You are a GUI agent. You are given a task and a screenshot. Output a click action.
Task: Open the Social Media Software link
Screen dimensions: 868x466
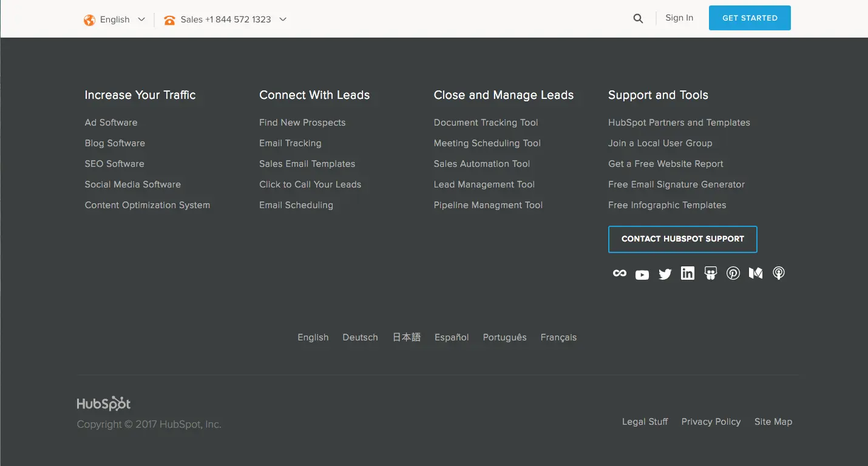click(x=133, y=184)
